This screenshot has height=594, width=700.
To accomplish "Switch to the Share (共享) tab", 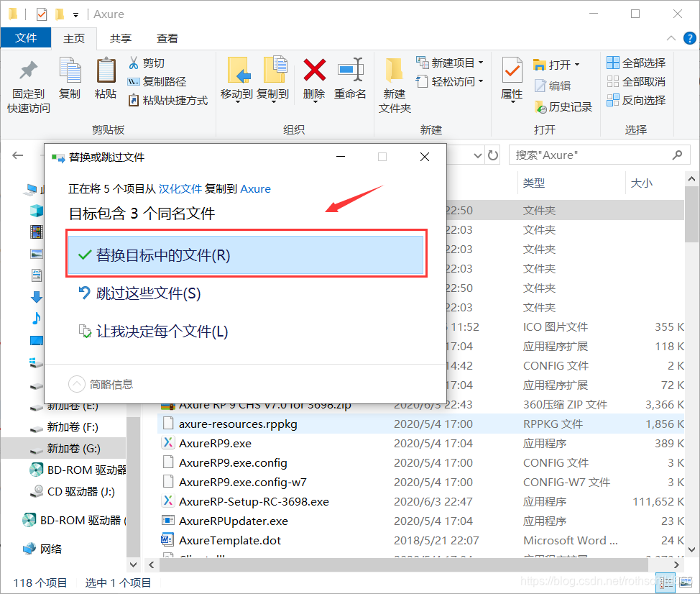I will (121, 38).
